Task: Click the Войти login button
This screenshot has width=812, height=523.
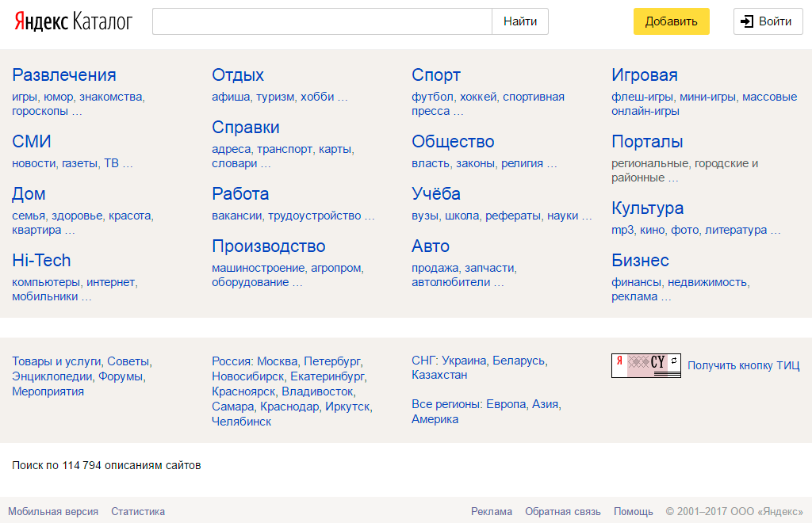Action: click(x=768, y=21)
